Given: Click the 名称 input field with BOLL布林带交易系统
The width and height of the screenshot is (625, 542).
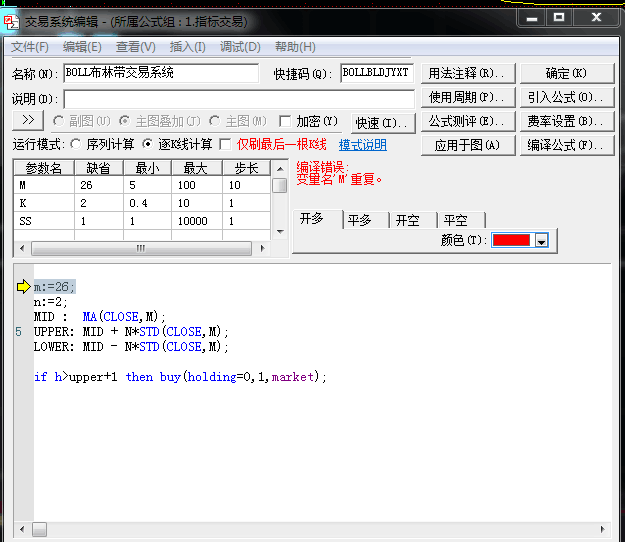Looking at the screenshot, I should [161, 73].
